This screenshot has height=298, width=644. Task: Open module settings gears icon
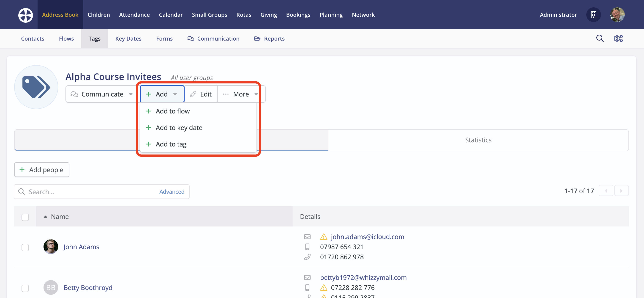coord(618,39)
